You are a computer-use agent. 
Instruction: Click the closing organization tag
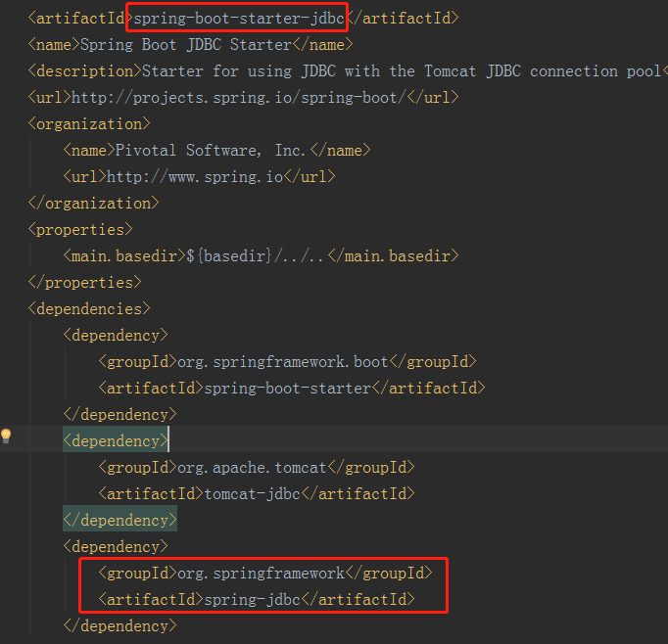pos(93,204)
